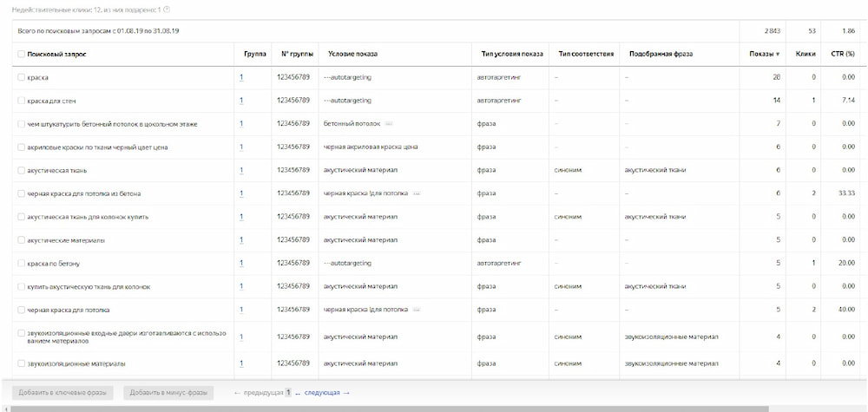The image size is (868, 412).
Task: Go to next page via 'следующая'
Action: (327, 393)
